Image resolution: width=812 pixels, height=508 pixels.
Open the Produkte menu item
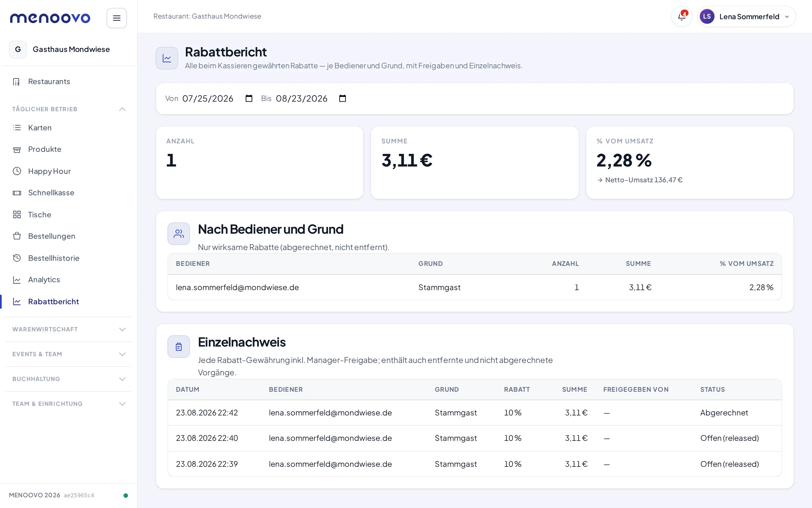[69, 150]
